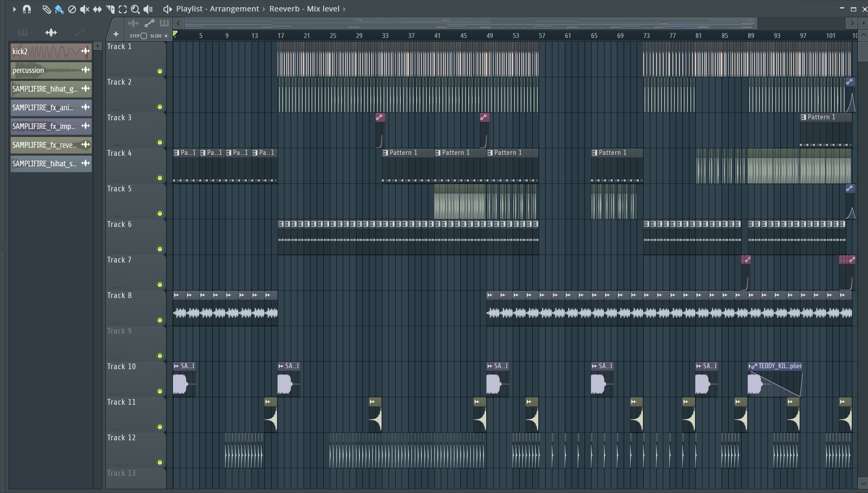Pick the Zoom magnifier tool
868x493 pixels.
point(135,9)
